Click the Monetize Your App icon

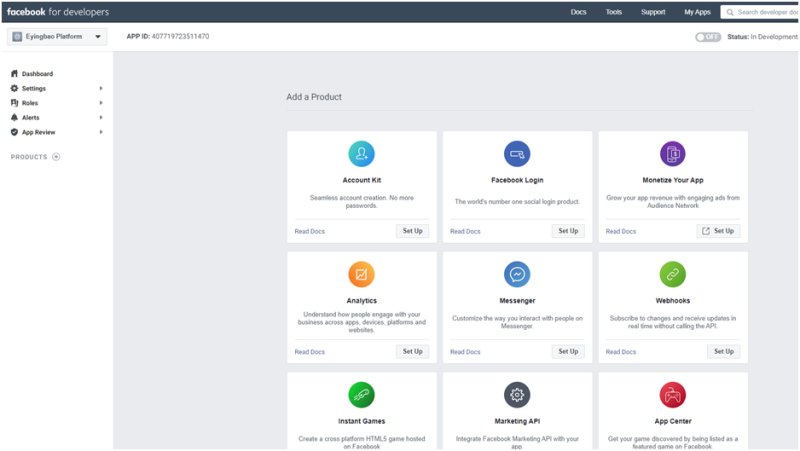tap(673, 153)
